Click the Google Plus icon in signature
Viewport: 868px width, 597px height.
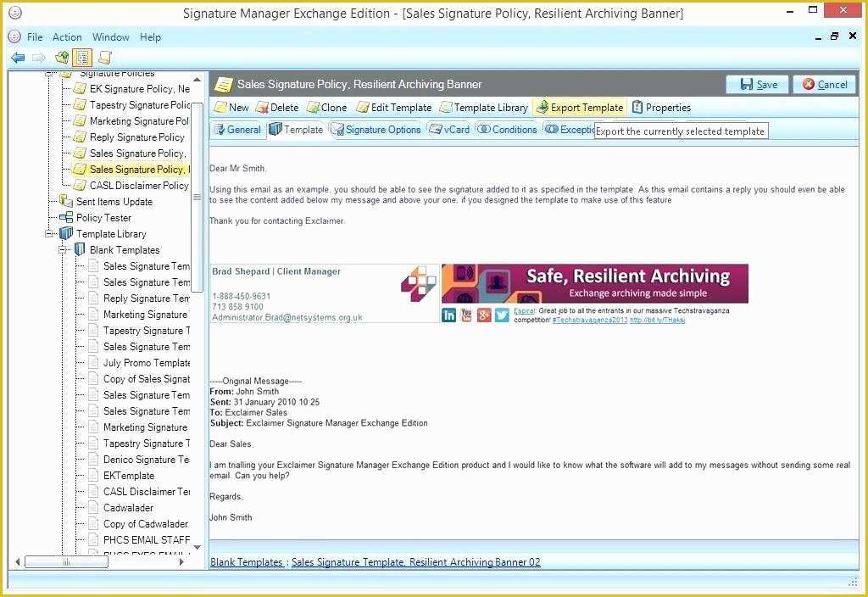click(x=484, y=315)
